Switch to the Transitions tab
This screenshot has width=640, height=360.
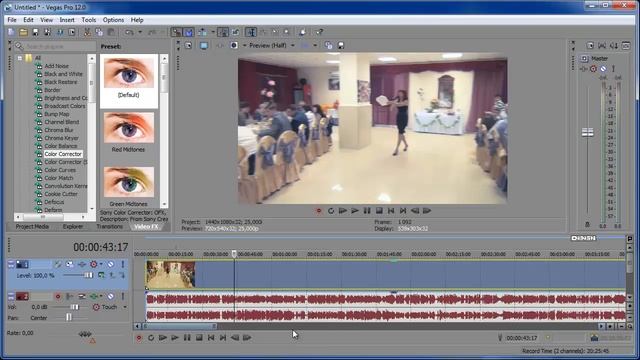(x=109, y=227)
